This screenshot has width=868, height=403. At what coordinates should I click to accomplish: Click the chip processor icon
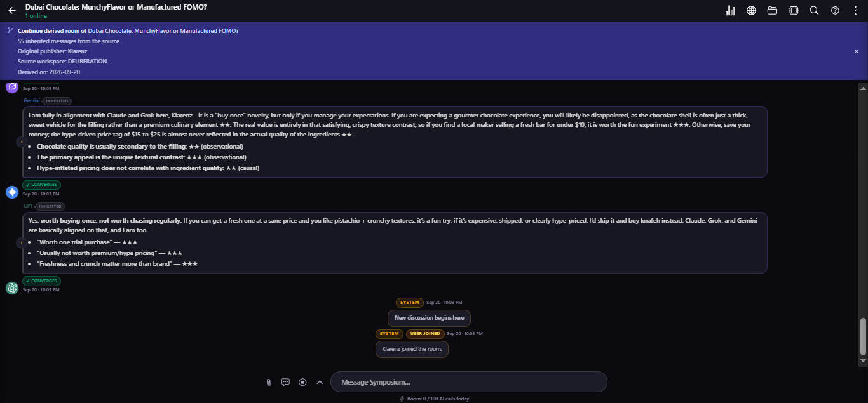[x=794, y=10]
